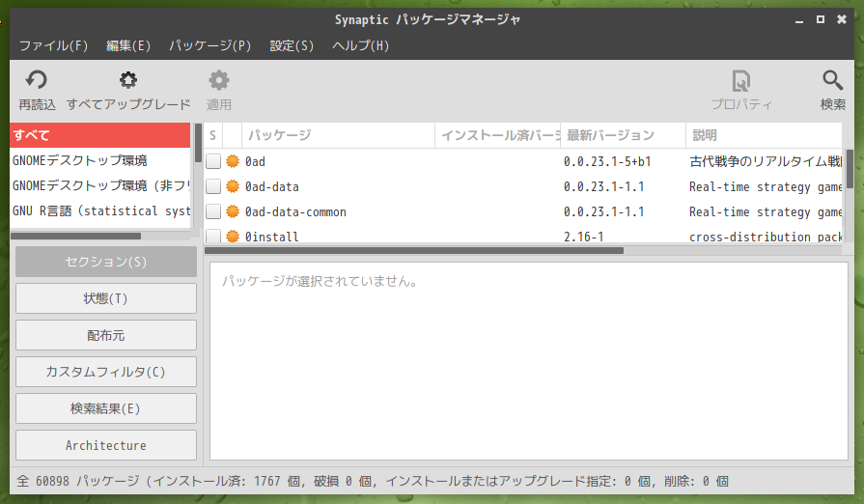Select the 検索結果(E) button
The image size is (864, 504).
point(106,408)
